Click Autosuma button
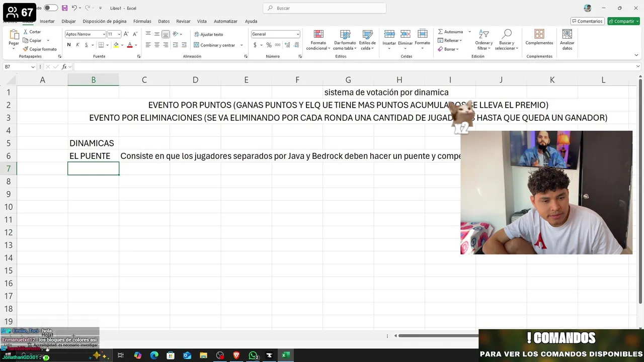Image resolution: width=644 pixels, height=362 pixels. tap(450, 32)
